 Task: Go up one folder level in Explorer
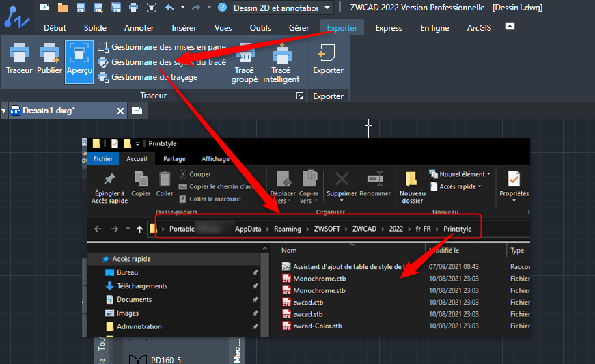pyautogui.click(x=139, y=229)
